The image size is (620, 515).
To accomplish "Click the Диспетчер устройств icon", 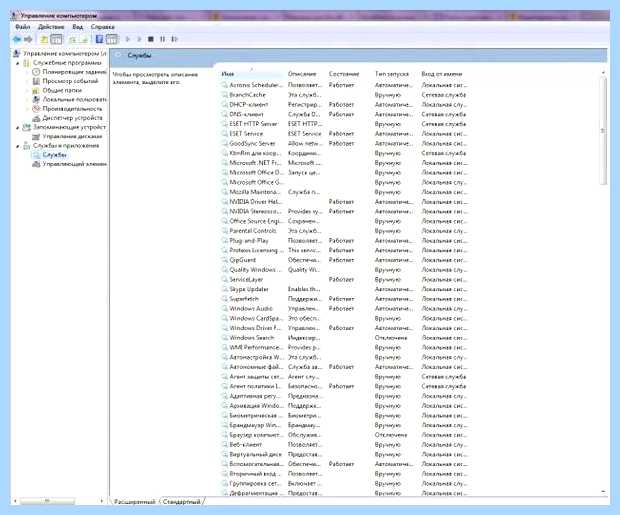I will [36, 118].
